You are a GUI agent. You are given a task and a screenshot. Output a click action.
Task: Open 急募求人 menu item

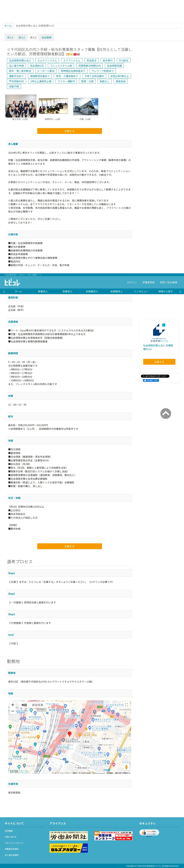[x=67, y=291]
